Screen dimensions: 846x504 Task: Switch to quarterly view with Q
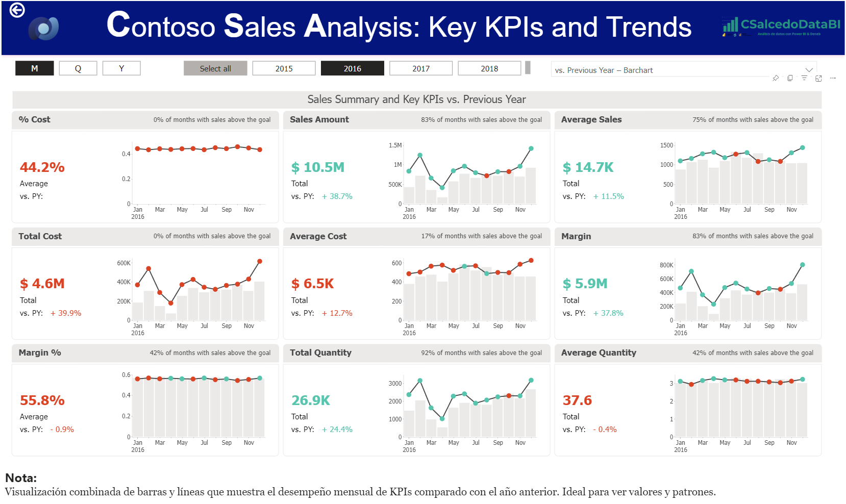coord(78,68)
